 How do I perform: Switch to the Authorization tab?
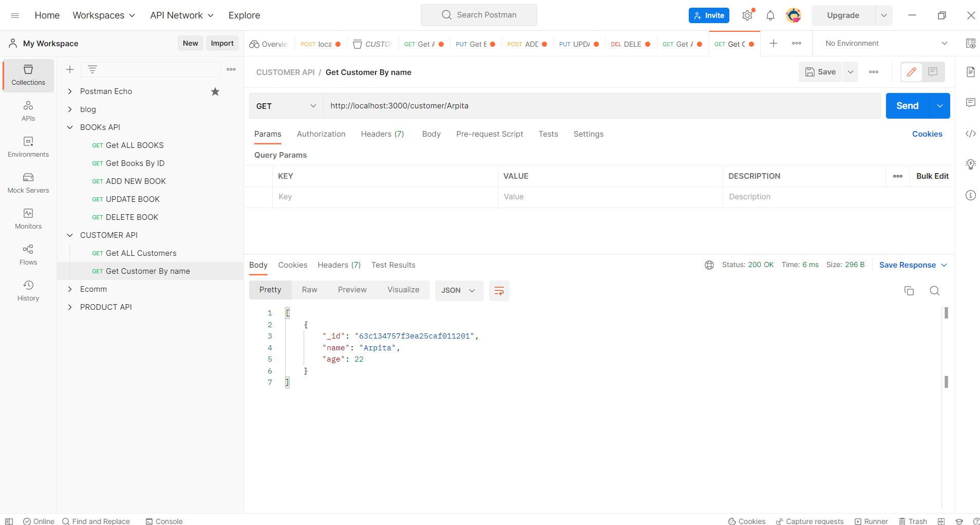pyautogui.click(x=321, y=134)
